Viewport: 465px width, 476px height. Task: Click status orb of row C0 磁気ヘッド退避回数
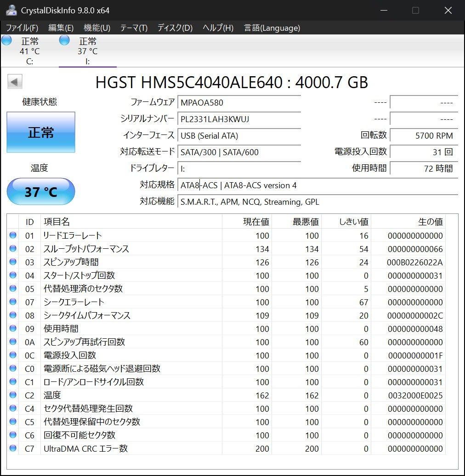pyautogui.click(x=13, y=368)
